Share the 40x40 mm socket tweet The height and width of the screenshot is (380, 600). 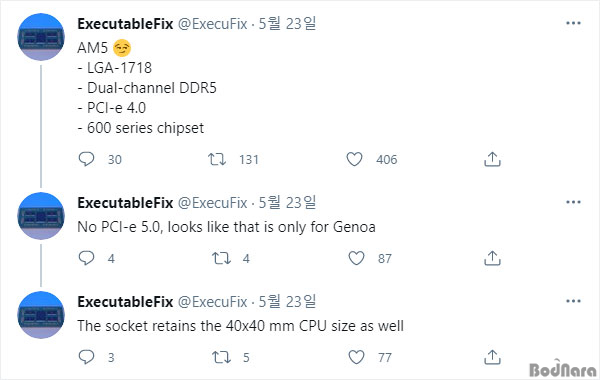click(492, 357)
